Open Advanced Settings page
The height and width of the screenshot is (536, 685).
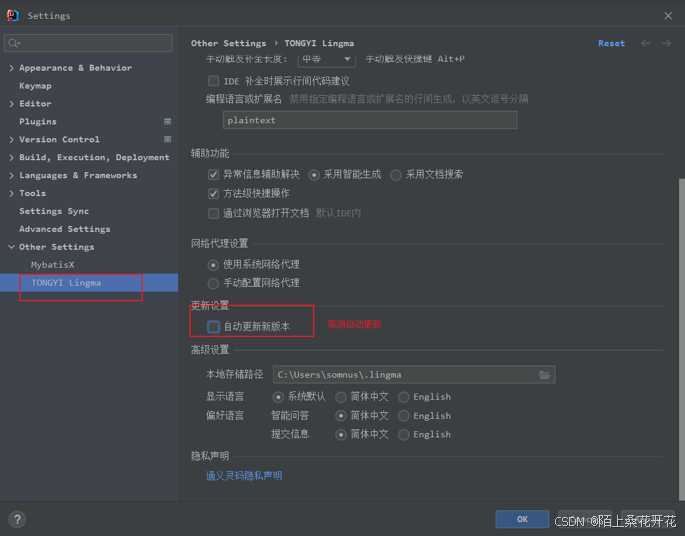coord(65,229)
